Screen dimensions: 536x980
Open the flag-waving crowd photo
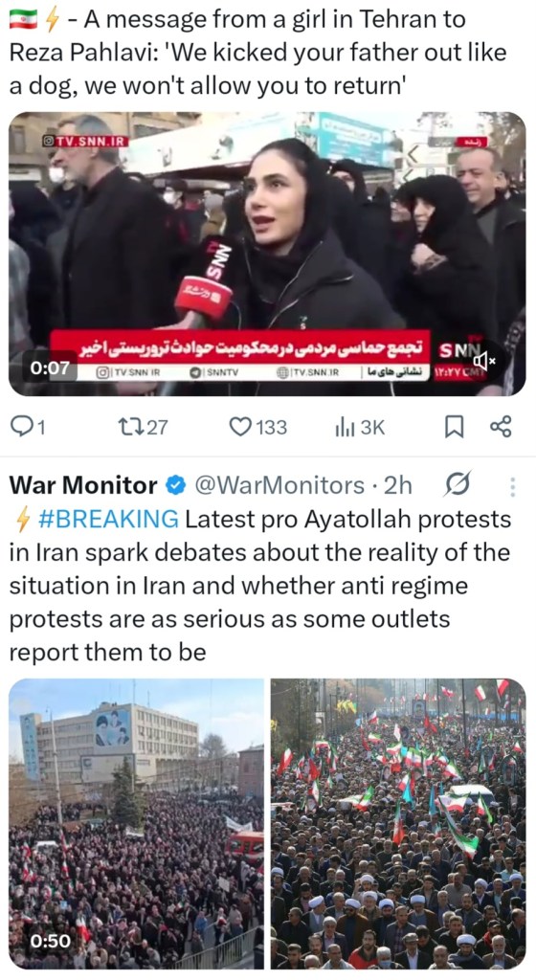click(398, 824)
